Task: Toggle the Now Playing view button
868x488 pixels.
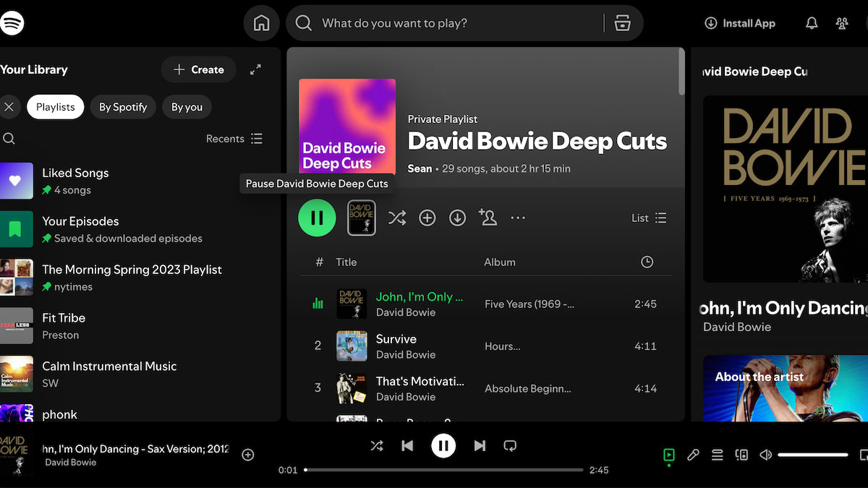Action: [x=668, y=455]
